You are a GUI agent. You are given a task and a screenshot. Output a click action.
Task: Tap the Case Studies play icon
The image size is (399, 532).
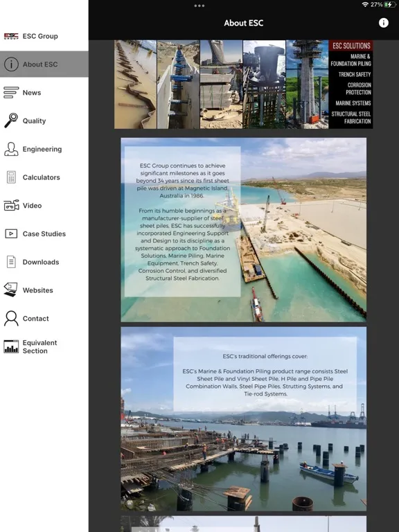click(x=11, y=233)
